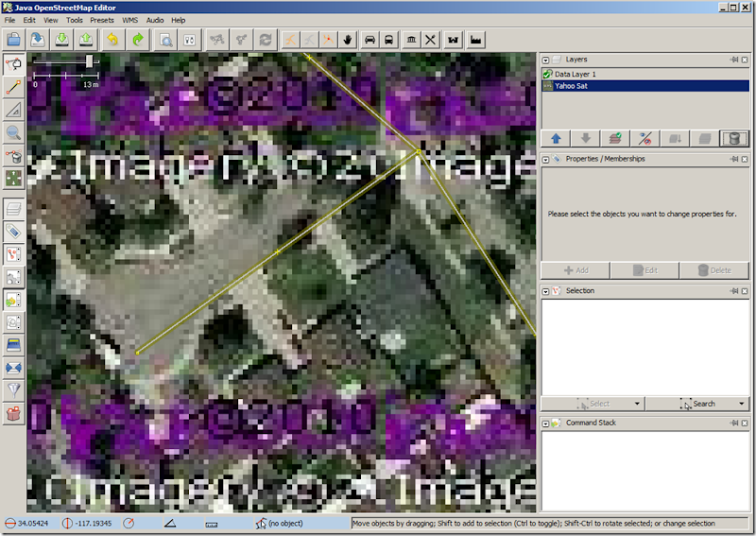Undo the last action
Image resolution: width=756 pixels, height=536 pixels.
[x=112, y=40]
